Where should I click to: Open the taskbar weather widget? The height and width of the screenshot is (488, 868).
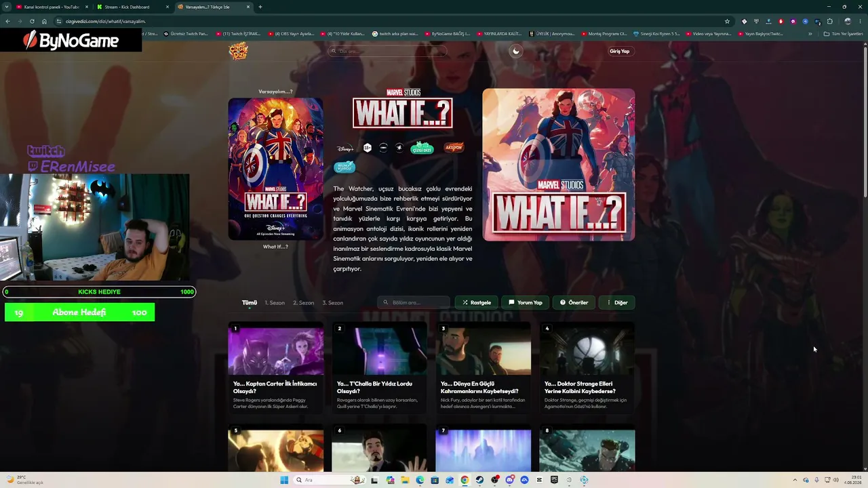(x=24, y=480)
